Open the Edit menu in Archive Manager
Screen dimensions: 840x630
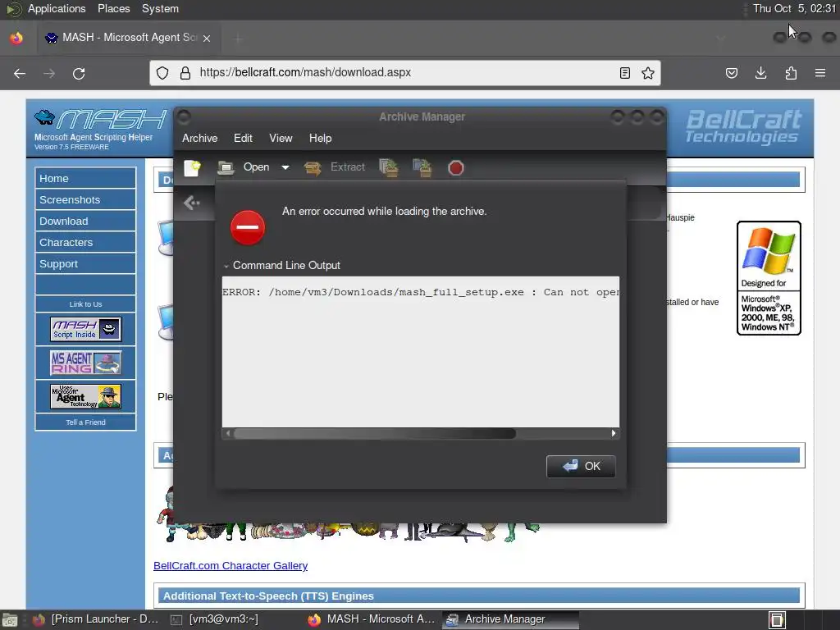click(243, 138)
